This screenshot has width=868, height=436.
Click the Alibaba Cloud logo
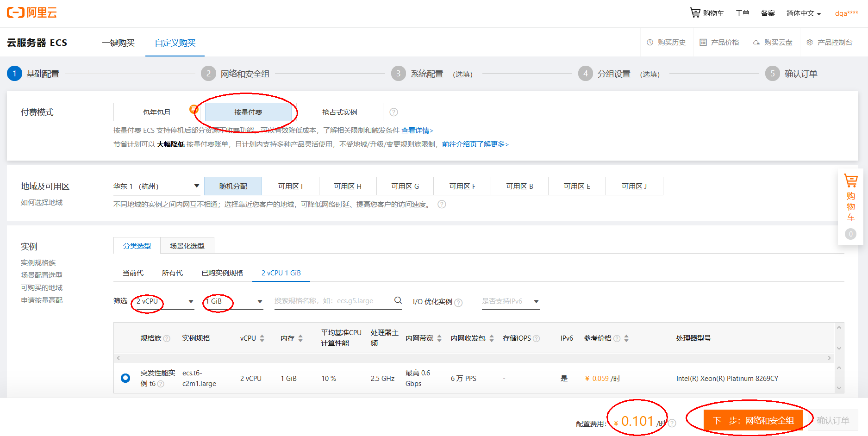(x=32, y=12)
